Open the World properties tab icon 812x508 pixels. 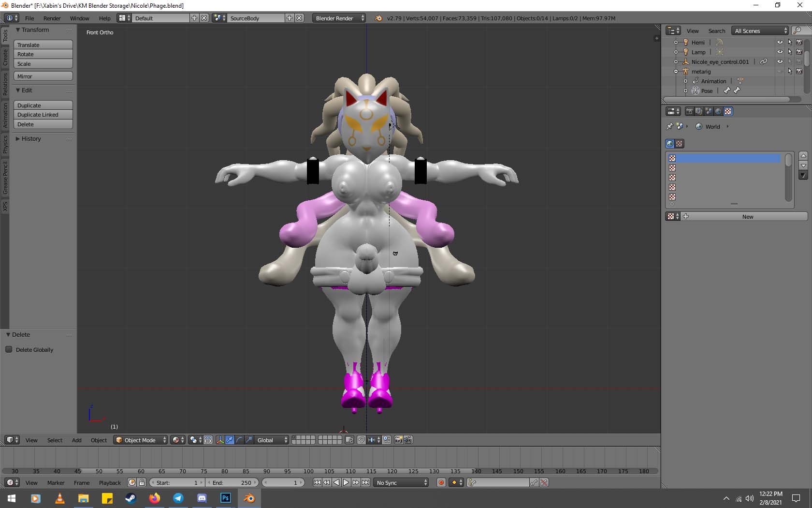click(718, 111)
